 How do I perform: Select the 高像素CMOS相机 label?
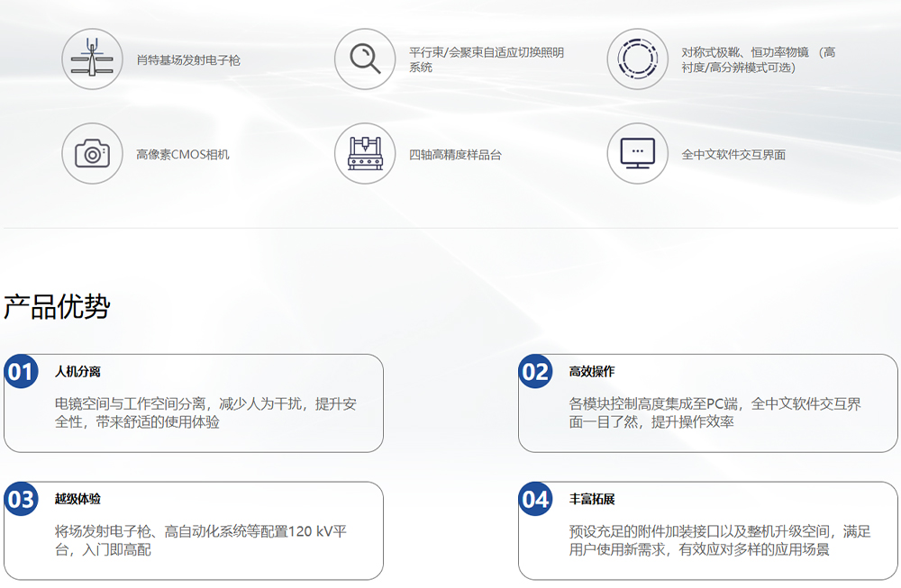pyautogui.click(x=183, y=155)
